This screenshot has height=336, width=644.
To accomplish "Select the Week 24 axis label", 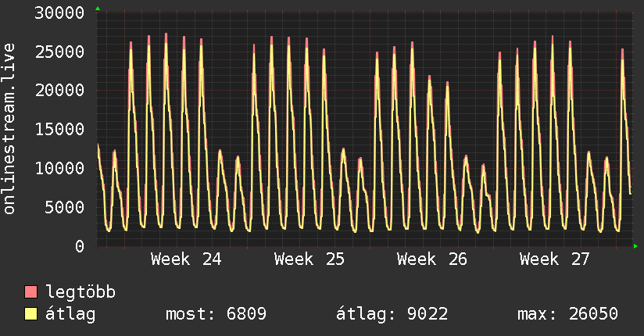I will pyautogui.click(x=186, y=259).
